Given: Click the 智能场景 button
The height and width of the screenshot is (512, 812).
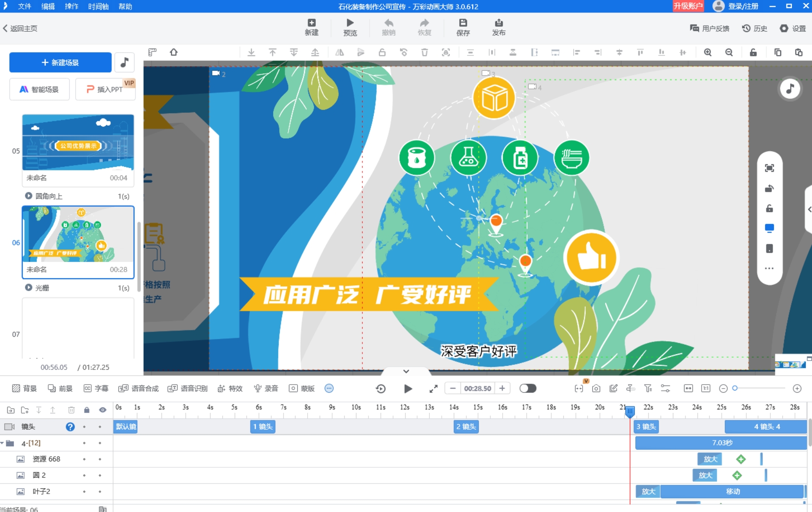Looking at the screenshot, I should 39,89.
